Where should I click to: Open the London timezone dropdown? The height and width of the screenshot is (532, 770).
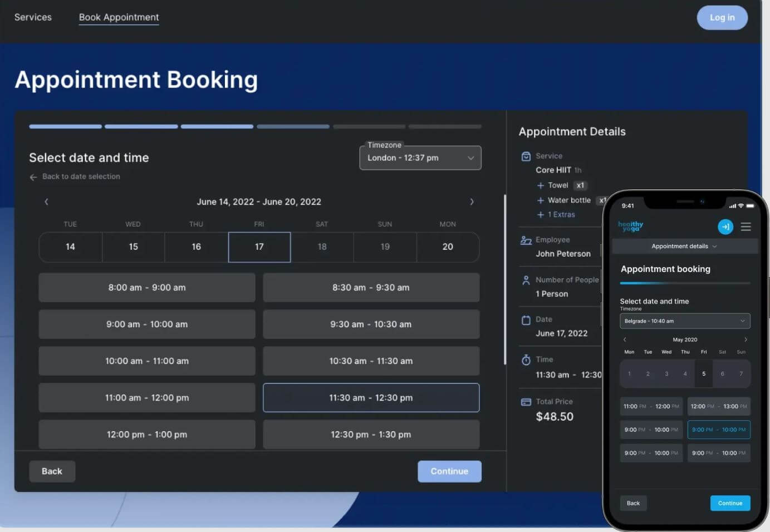tap(420, 158)
